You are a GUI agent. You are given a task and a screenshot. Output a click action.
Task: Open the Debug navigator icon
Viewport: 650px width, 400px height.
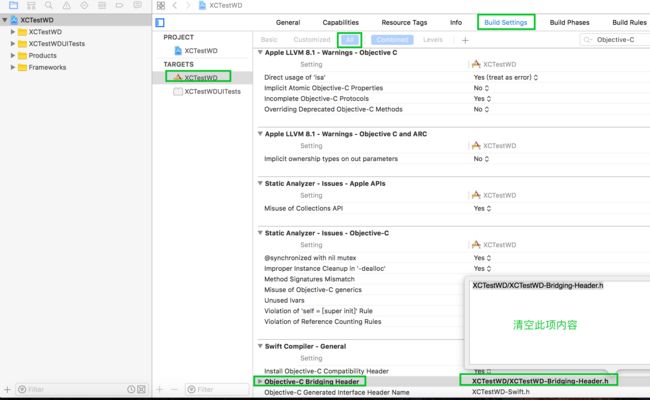[x=102, y=5]
